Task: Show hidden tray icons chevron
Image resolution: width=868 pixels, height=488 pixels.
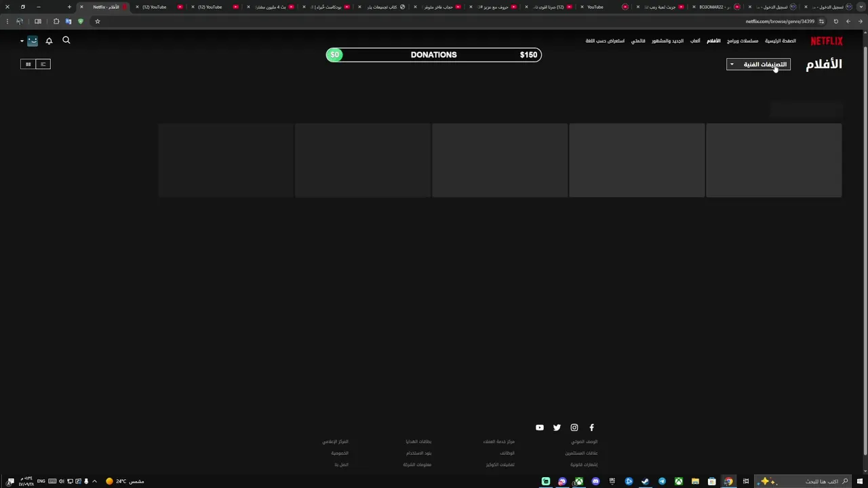Action: (x=94, y=481)
